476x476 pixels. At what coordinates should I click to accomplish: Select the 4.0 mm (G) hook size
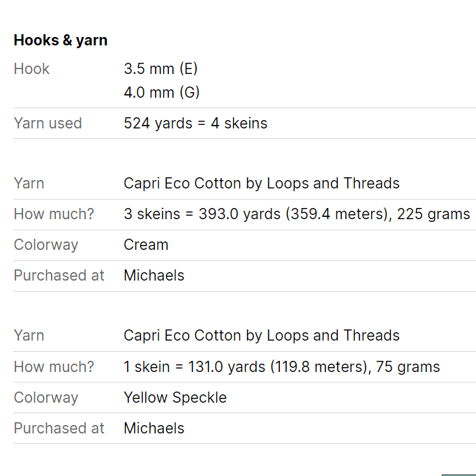(162, 93)
